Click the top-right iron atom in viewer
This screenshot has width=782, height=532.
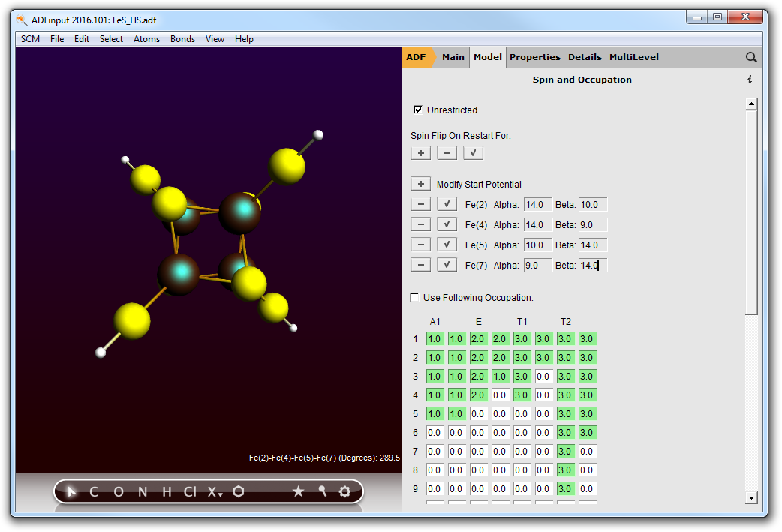(240, 213)
